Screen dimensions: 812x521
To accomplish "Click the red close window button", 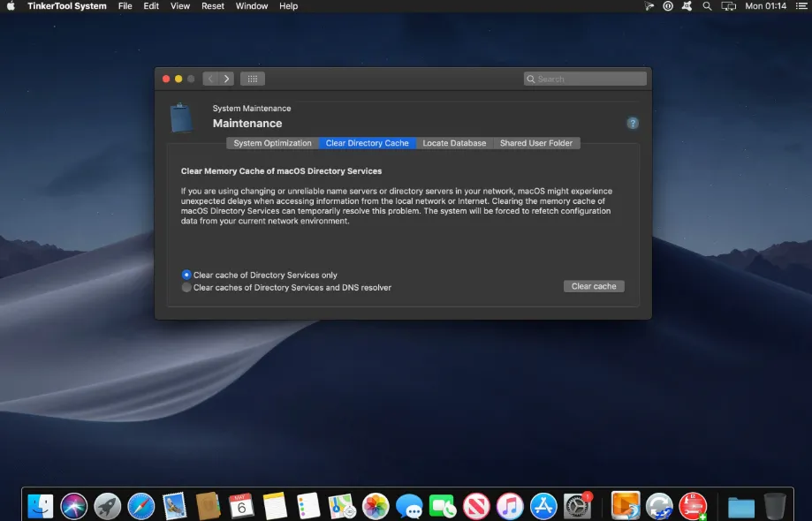I will [166, 79].
